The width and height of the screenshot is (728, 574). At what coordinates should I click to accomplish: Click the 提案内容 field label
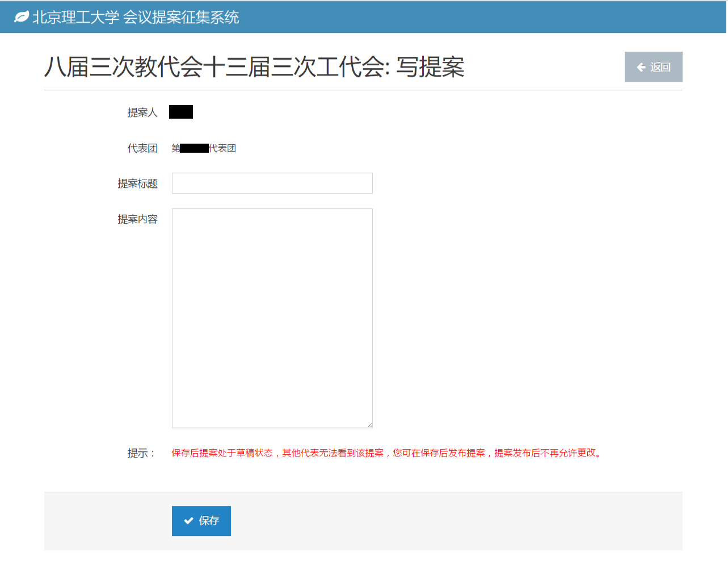pos(137,219)
